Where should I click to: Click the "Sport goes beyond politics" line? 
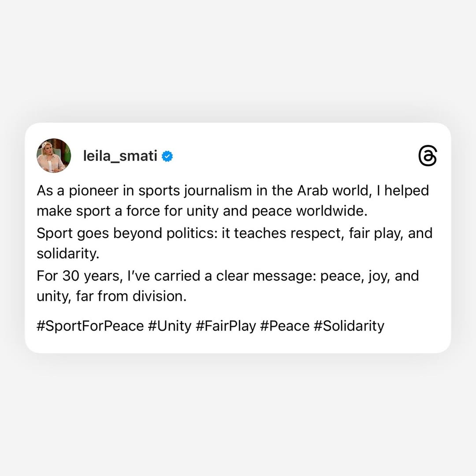pos(234,234)
